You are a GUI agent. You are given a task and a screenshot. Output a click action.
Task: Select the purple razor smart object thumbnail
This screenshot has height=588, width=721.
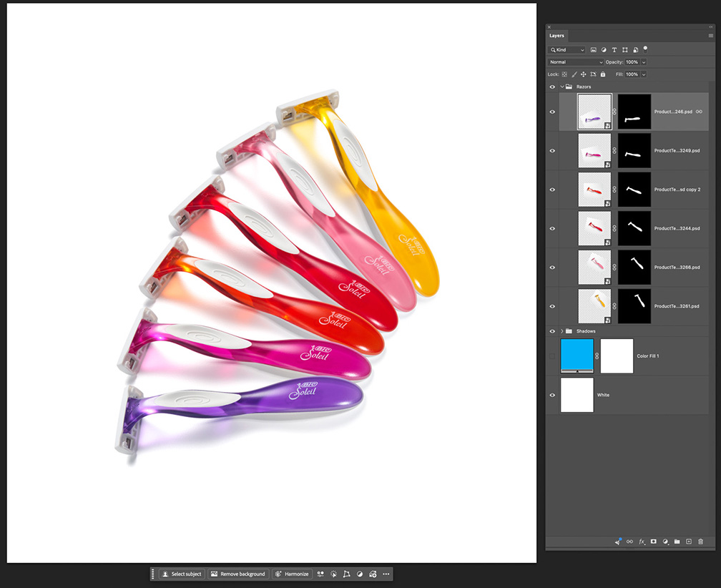[x=594, y=112]
